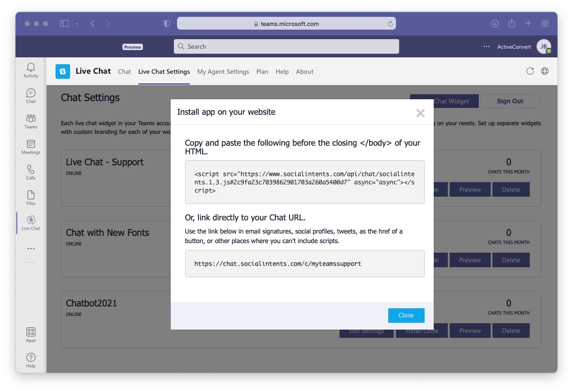
Task: Click the Preview badge
Action: point(132,47)
